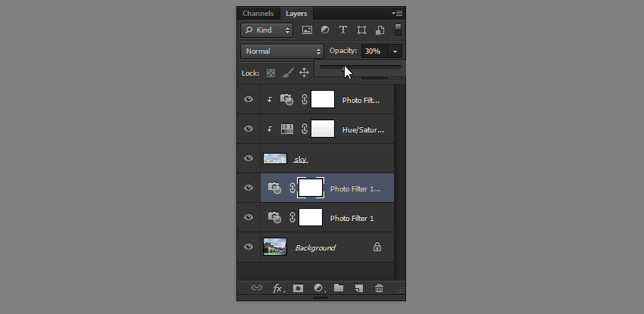Select the top Photo Filt... layer name
The image size is (644, 314).
click(x=361, y=101)
